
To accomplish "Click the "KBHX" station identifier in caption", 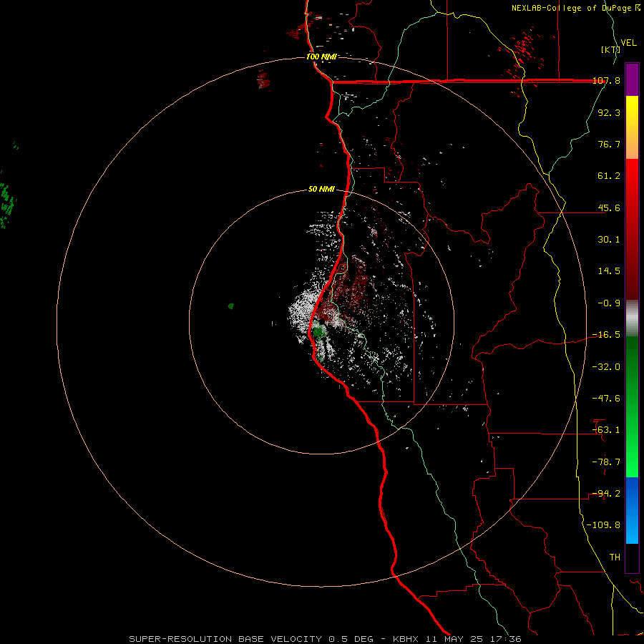I will pos(406,639).
